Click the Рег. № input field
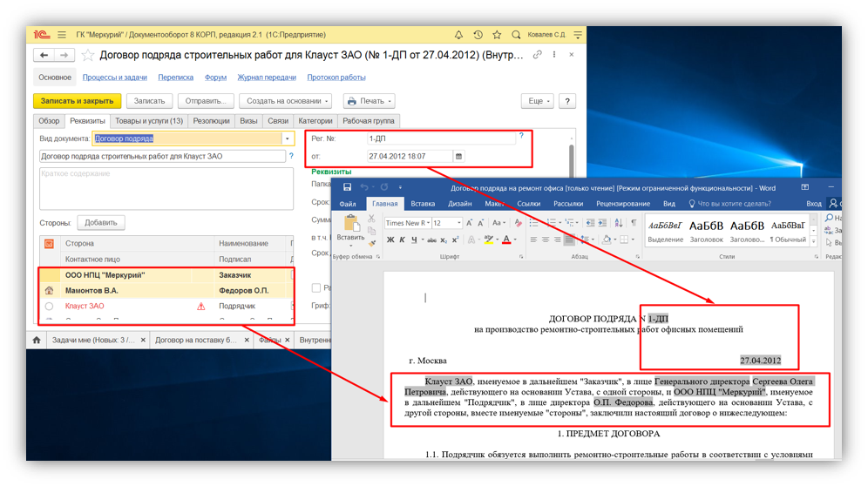Screen dimensions: 868x486 (x=441, y=139)
